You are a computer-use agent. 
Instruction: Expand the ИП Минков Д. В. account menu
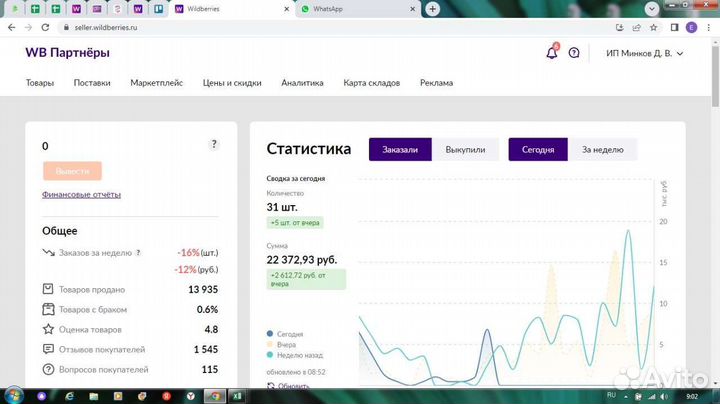pyautogui.click(x=644, y=53)
